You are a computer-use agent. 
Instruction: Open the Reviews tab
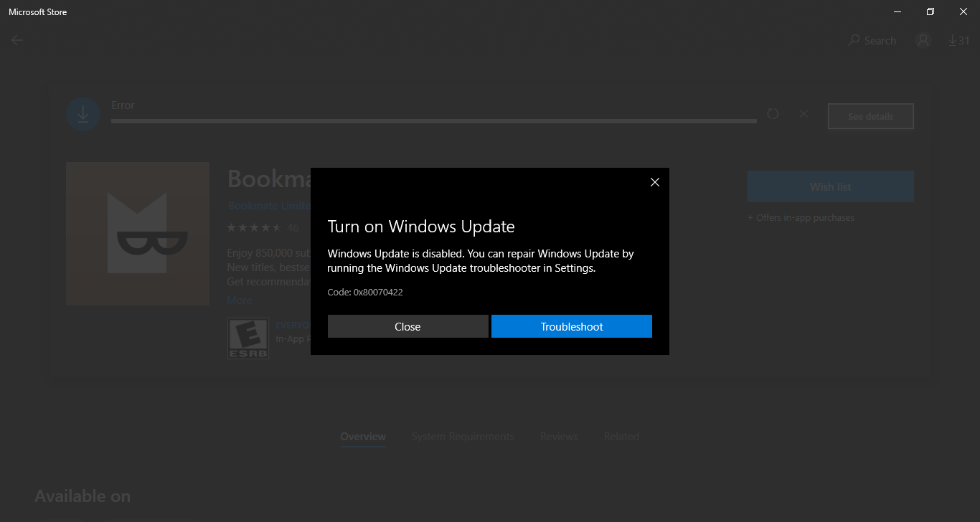coord(559,436)
